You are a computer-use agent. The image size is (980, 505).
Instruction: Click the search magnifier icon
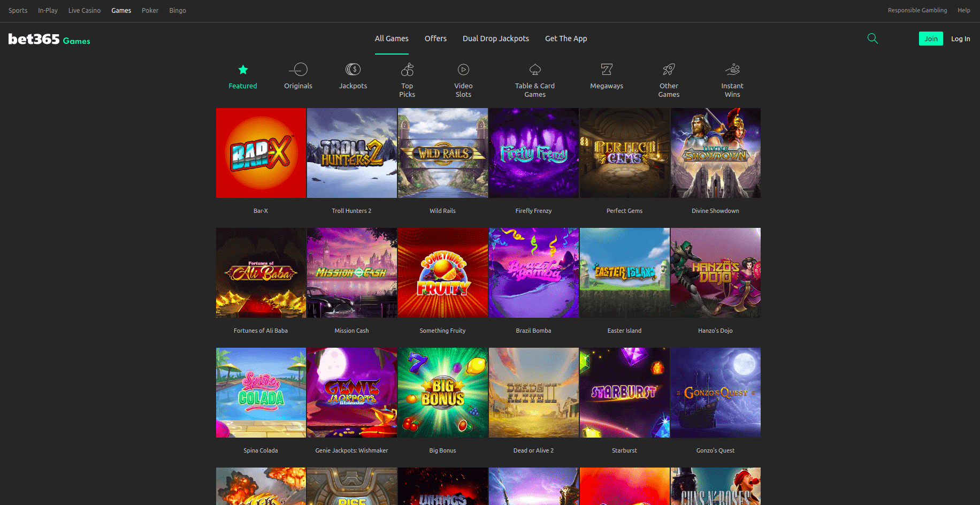tap(872, 39)
